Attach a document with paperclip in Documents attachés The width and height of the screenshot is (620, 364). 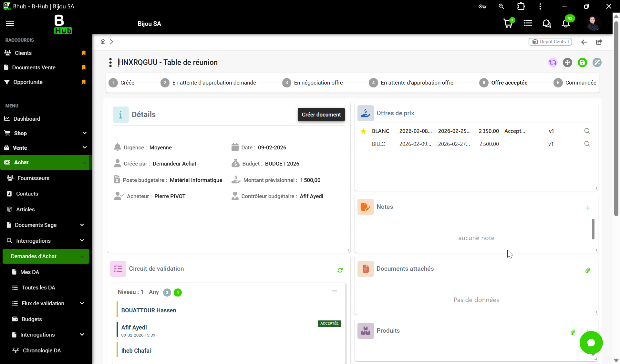tap(588, 270)
